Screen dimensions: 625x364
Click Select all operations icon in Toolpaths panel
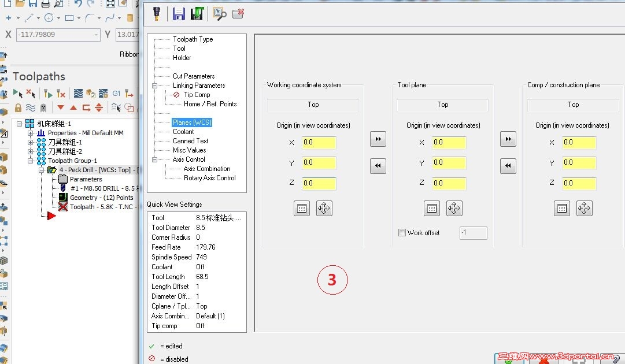click(x=18, y=94)
